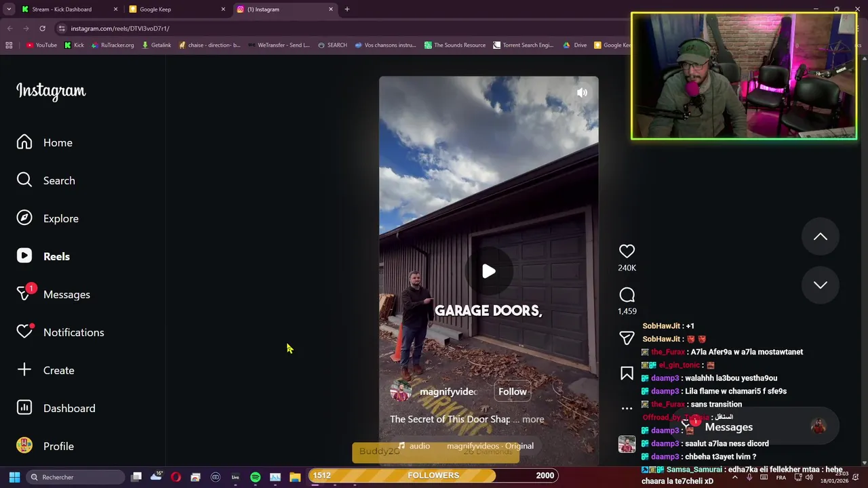The image size is (868, 488).
Task: Open the Search panel in Instagram sidebar
Action: tap(46, 180)
